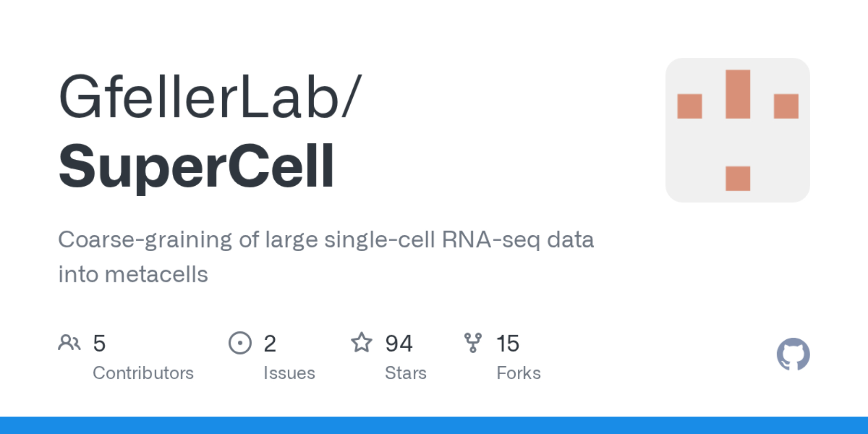Screen dimensions: 868x434
Task: Click the star count 94
Action: 399,343
